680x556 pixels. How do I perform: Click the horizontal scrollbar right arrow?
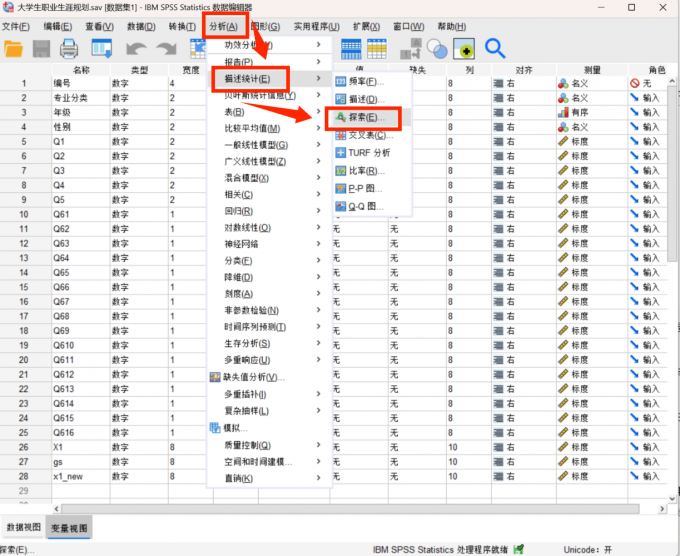point(662,509)
